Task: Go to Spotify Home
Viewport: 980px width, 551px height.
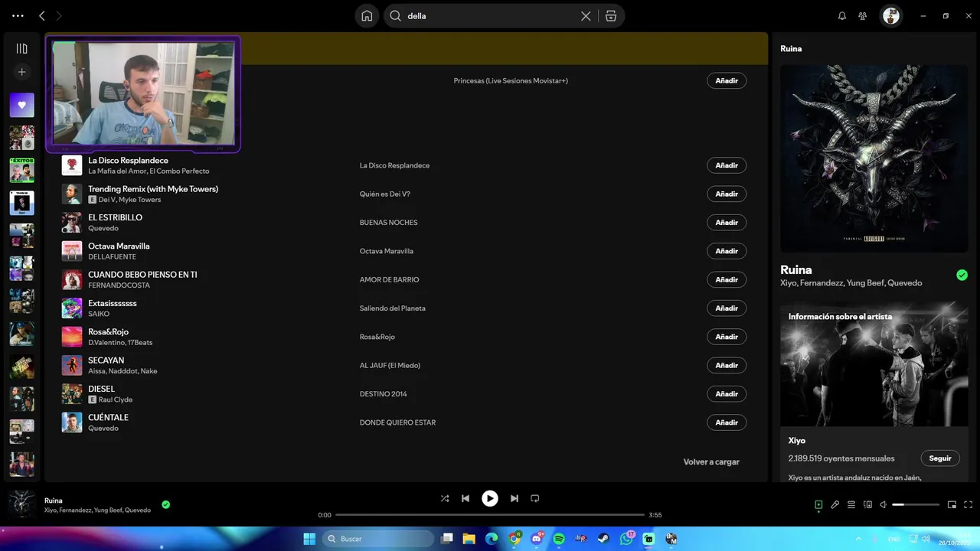Action: tap(367, 16)
